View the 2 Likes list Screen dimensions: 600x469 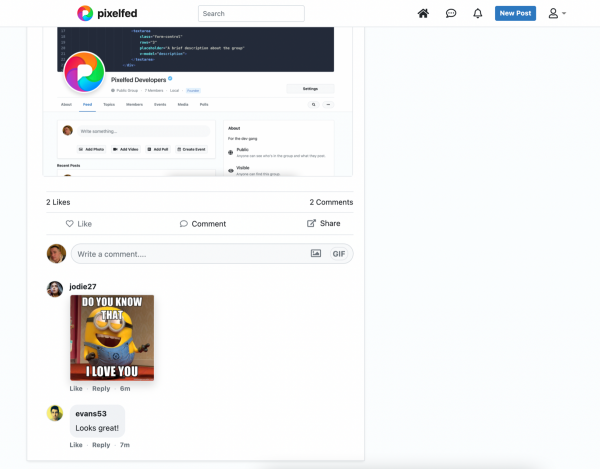pyautogui.click(x=58, y=202)
